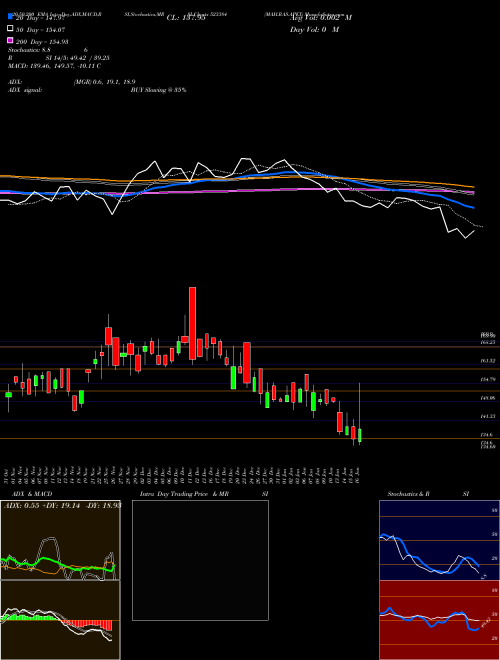The width and height of the screenshot is (500, 660).
Task: Click the 'BUY Slowing @ 55%' signal text
Action: (x=159, y=90)
